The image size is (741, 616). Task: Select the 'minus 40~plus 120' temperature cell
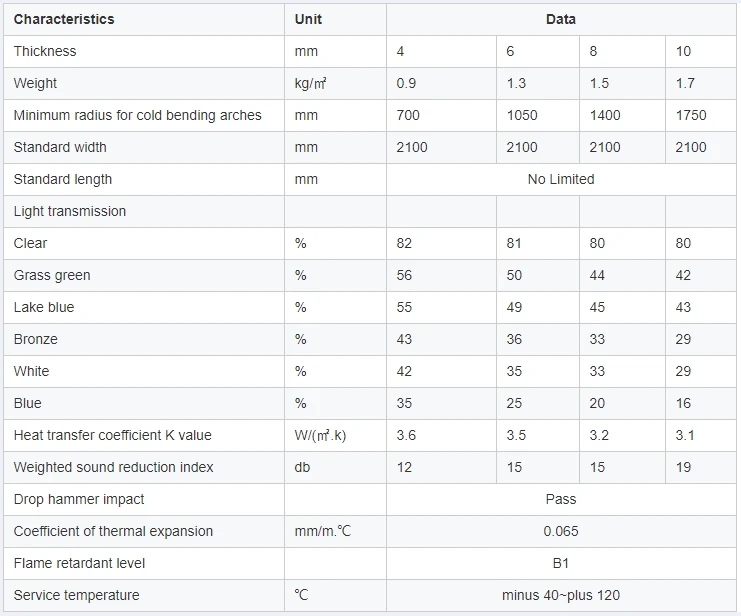pyautogui.click(x=561, y=595)
